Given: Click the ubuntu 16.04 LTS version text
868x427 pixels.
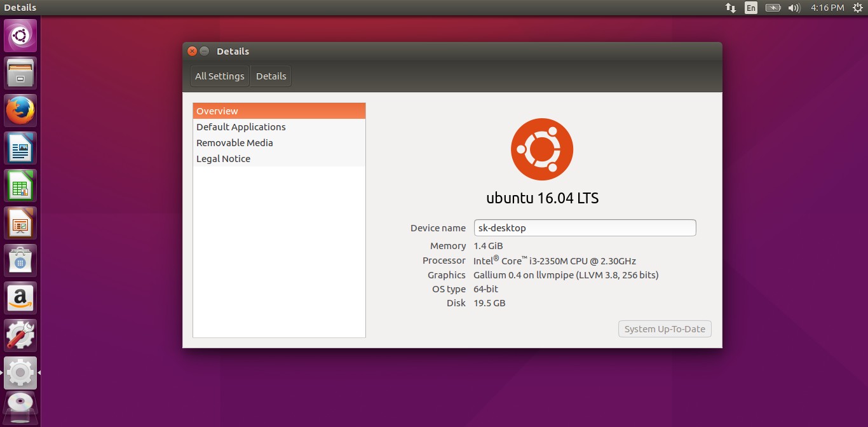Looking at the screenshot, I should click(x=543, y=198).
